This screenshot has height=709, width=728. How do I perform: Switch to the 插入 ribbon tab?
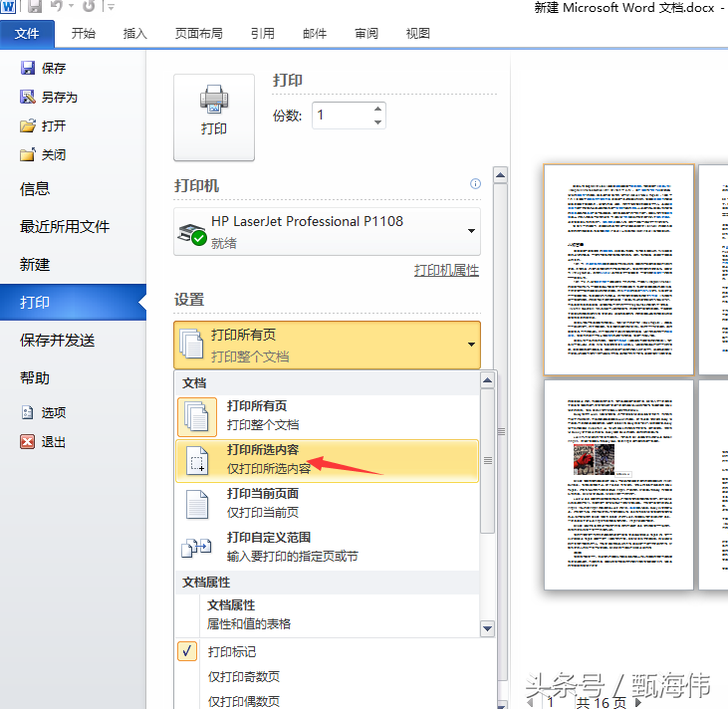[134, 34]
